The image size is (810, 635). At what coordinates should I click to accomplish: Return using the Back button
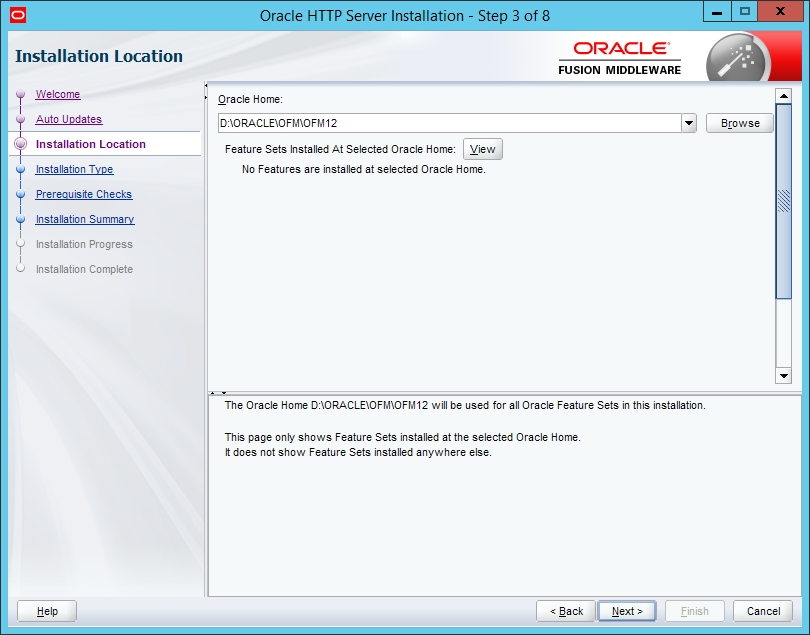(x=566, y=611)
